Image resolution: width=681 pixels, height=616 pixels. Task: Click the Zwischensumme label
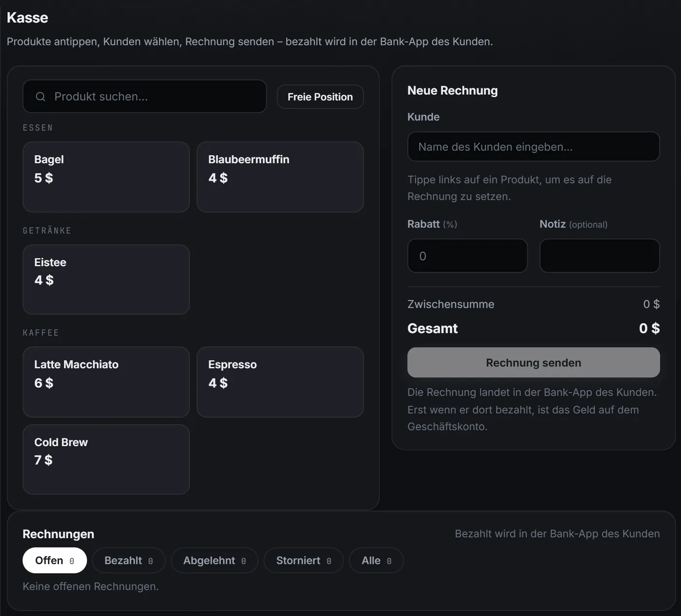click(451, 304)
